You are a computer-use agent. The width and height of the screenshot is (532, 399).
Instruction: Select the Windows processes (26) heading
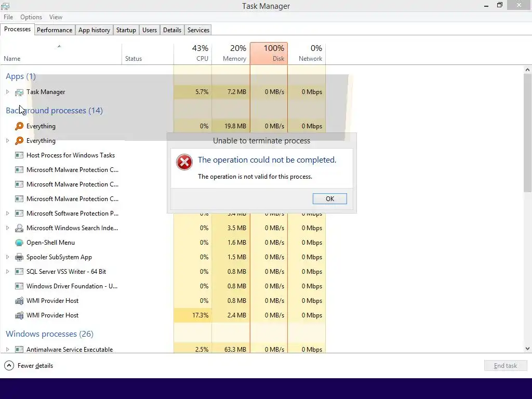49,334
